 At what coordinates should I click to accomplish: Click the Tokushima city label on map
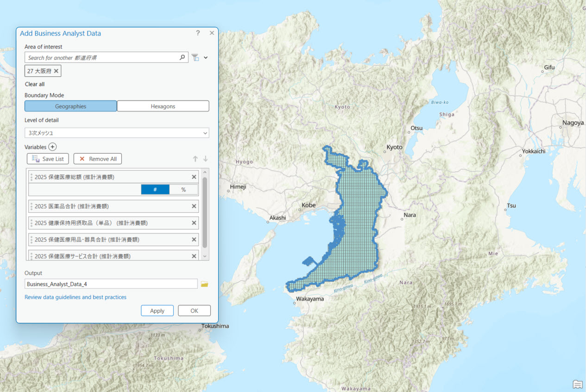click(x=215, y=326)
